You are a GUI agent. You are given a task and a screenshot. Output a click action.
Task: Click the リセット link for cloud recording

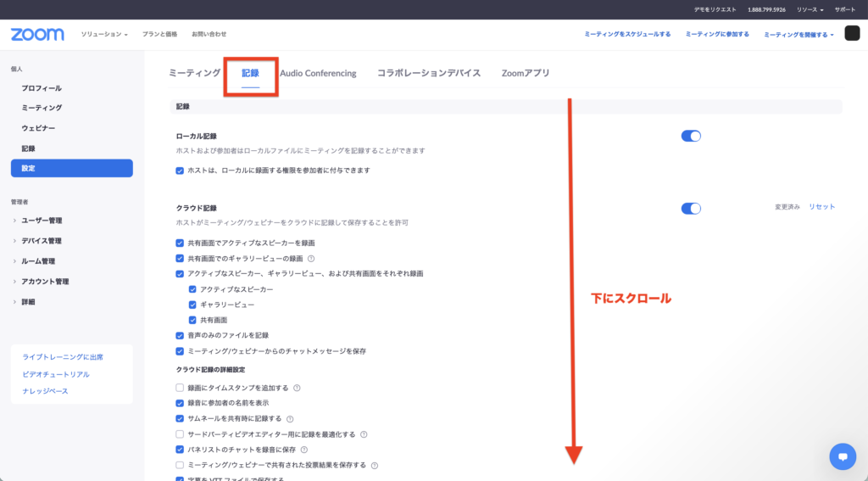coord(821,207)
